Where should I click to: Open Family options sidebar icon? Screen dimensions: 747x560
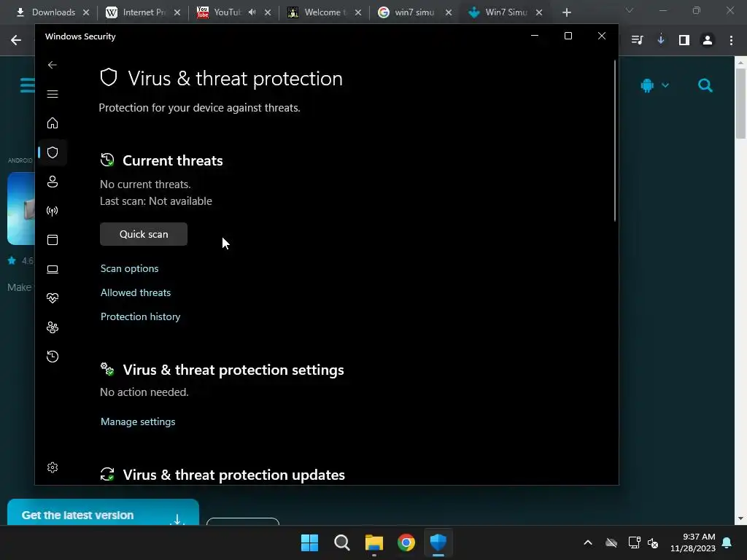[x=53, y=327]
